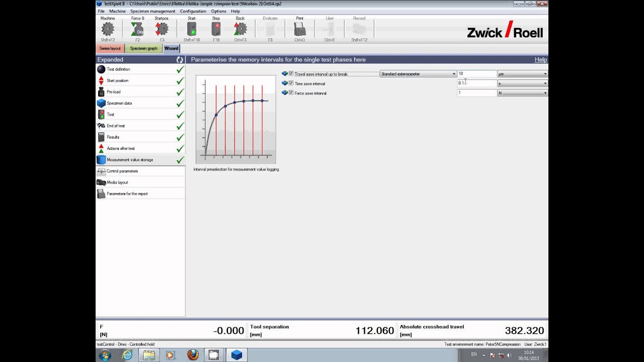The width and height of the screenshot is (644, 362).
Task: Switch to testXpert blue cube taskbar icon
Action: click(236, 355)
